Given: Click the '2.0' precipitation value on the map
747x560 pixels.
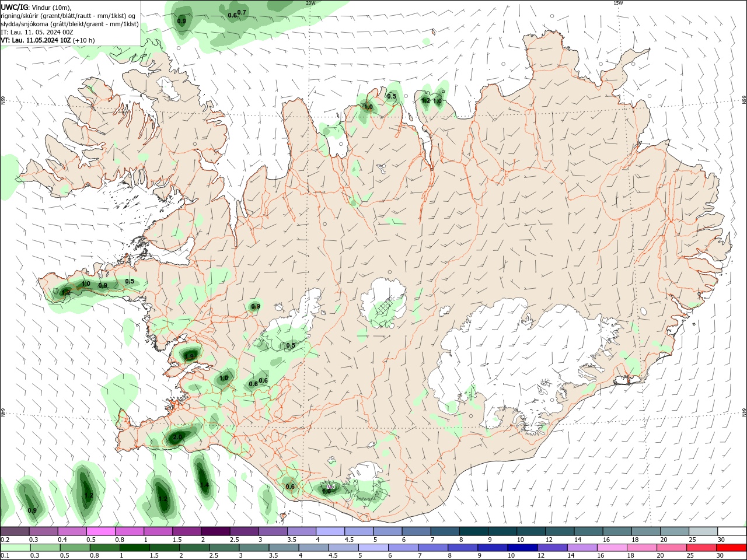Looking at the screenshot, I should coord(177,437).
